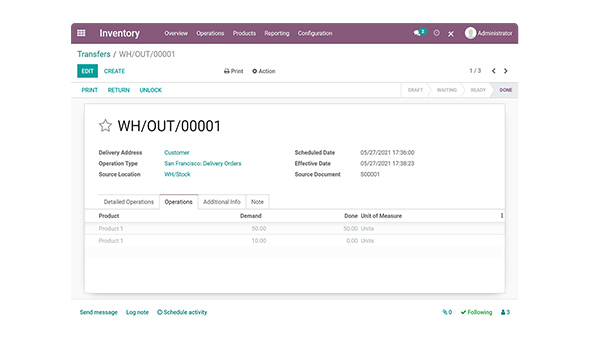Click the Unlock button

151,90
